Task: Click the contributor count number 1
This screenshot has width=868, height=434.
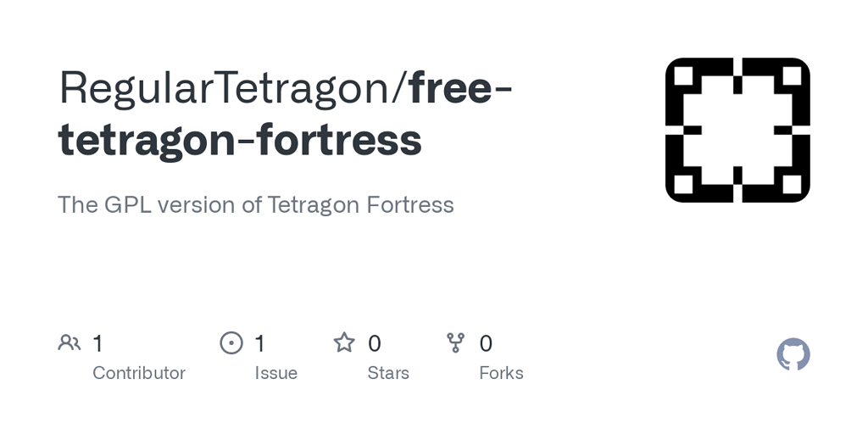Action: point(98,344)
